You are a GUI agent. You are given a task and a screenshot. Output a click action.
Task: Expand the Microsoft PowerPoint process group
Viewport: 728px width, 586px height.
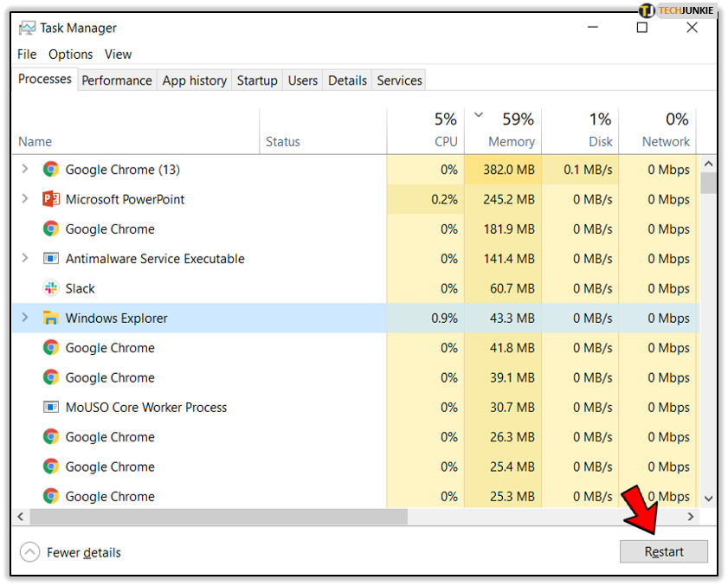coord(25,199)
